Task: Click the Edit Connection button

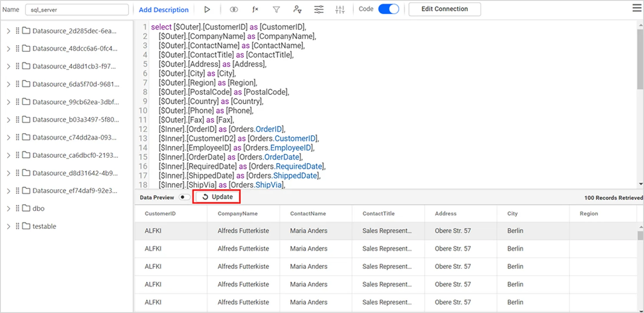Action: click(444, 9)
